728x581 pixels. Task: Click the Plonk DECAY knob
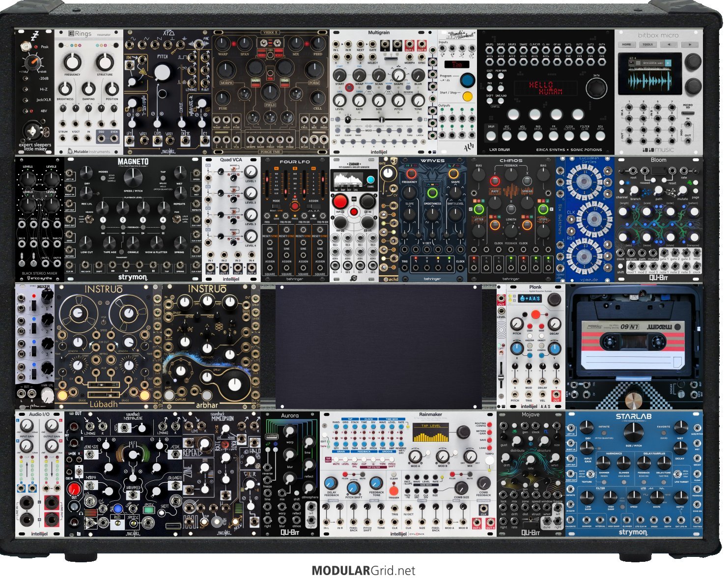[x=554, y=324]
